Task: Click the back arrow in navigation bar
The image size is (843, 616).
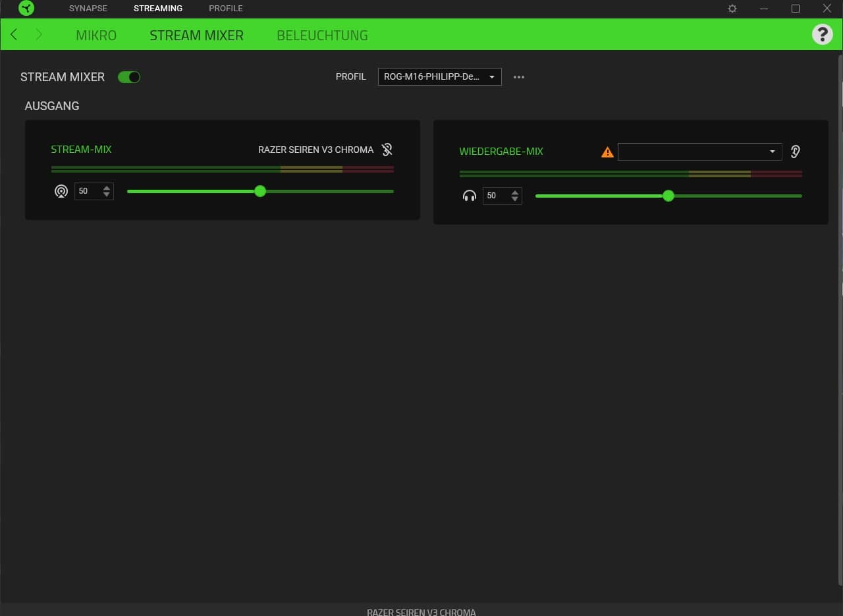Action: (14, 34)
